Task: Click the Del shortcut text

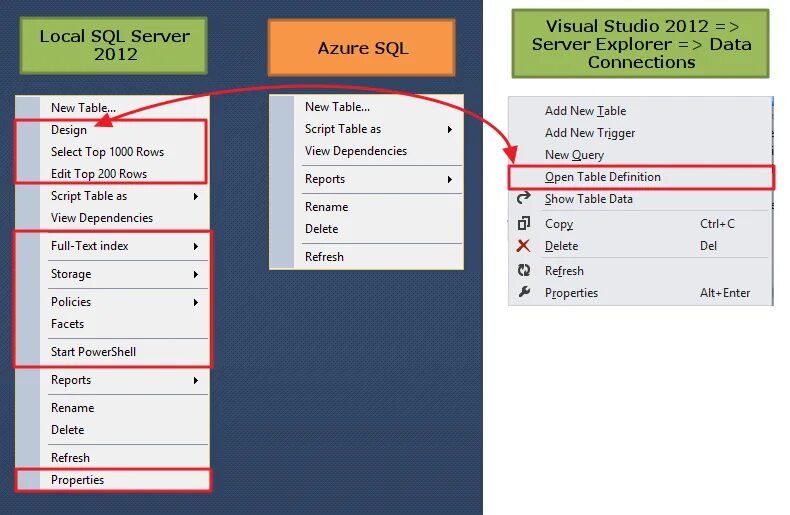Action: tap(708, 246)
